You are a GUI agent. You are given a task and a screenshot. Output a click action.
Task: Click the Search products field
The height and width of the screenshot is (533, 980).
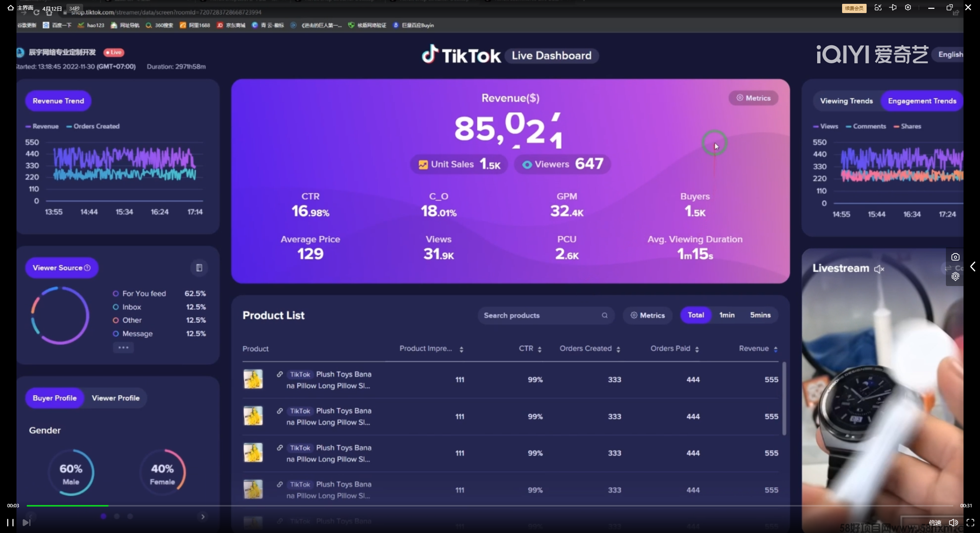[546, 315]
